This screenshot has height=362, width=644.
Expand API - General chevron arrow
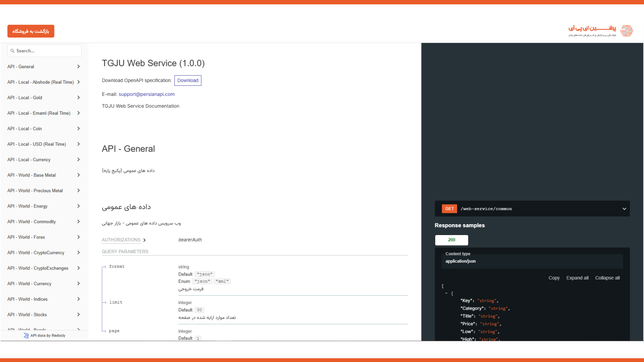(78, 67)
